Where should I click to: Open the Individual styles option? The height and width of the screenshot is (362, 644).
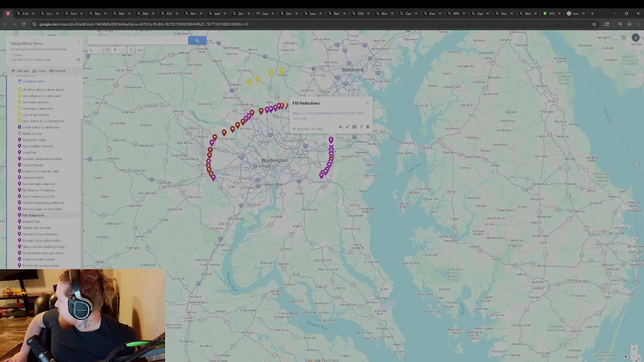point(31,81)
